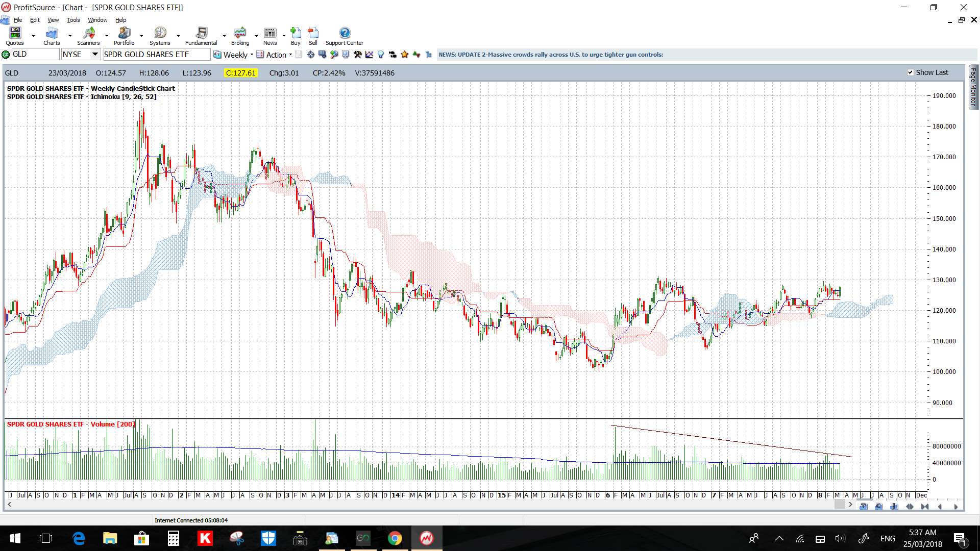Expand the Quotes dropdown arrow
980x551 pixels.
pyautogui.click(x=33, y=36)
